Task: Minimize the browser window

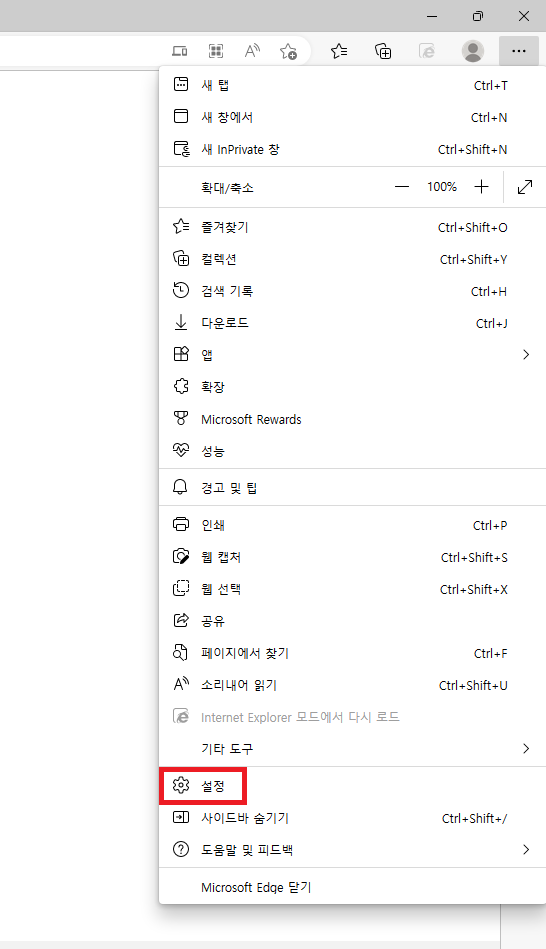Action: pyautogui.click(x=432, y=16)
